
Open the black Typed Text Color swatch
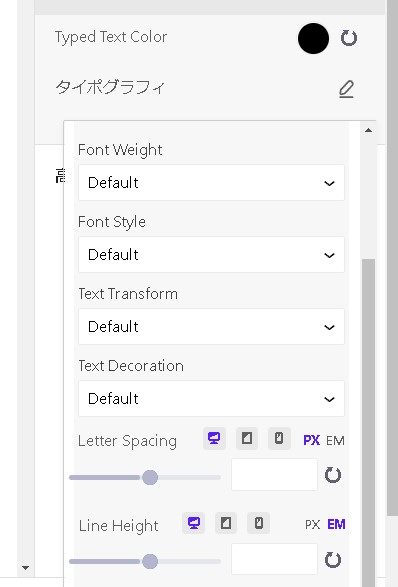tap(313, 38)
